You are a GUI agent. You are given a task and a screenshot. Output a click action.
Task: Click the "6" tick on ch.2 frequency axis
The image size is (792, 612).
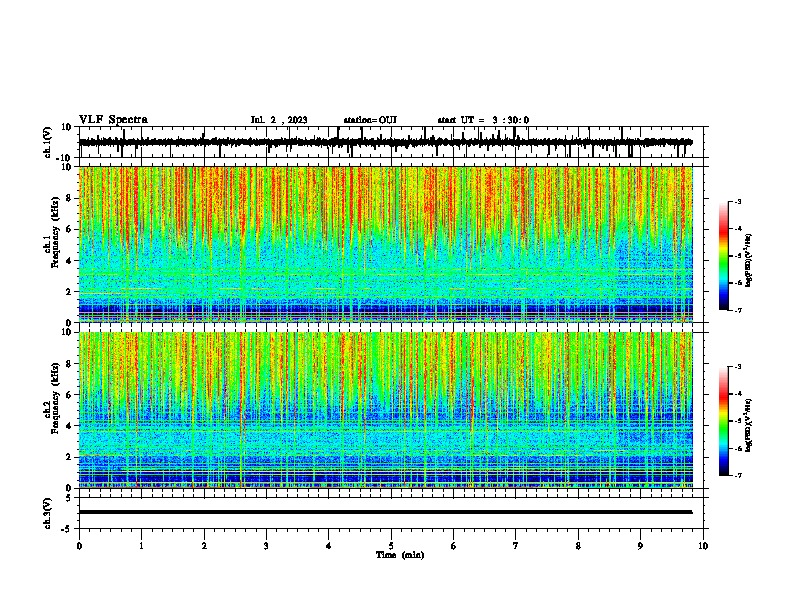coord(69,394)
